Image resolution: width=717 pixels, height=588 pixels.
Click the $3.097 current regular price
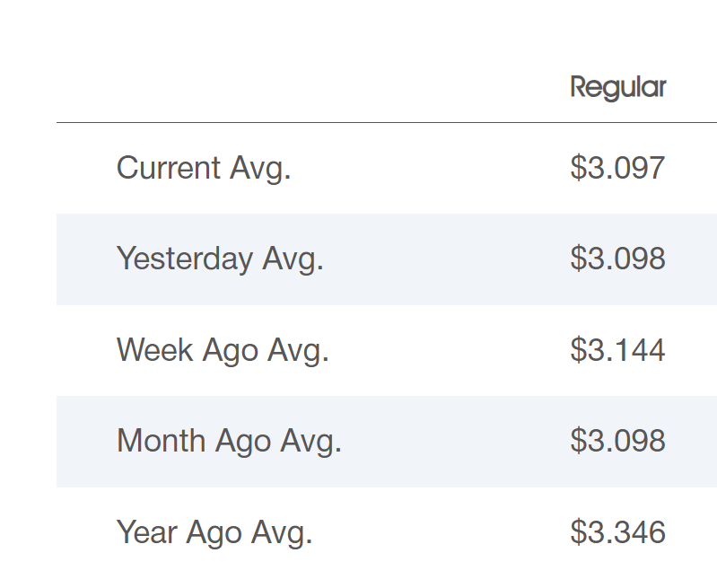click(617, 168)
